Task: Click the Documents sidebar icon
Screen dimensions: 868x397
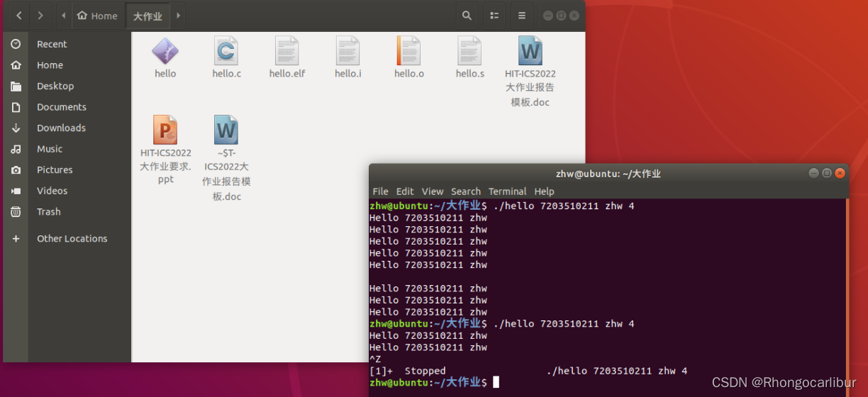Action: click(x=16, y=107)
